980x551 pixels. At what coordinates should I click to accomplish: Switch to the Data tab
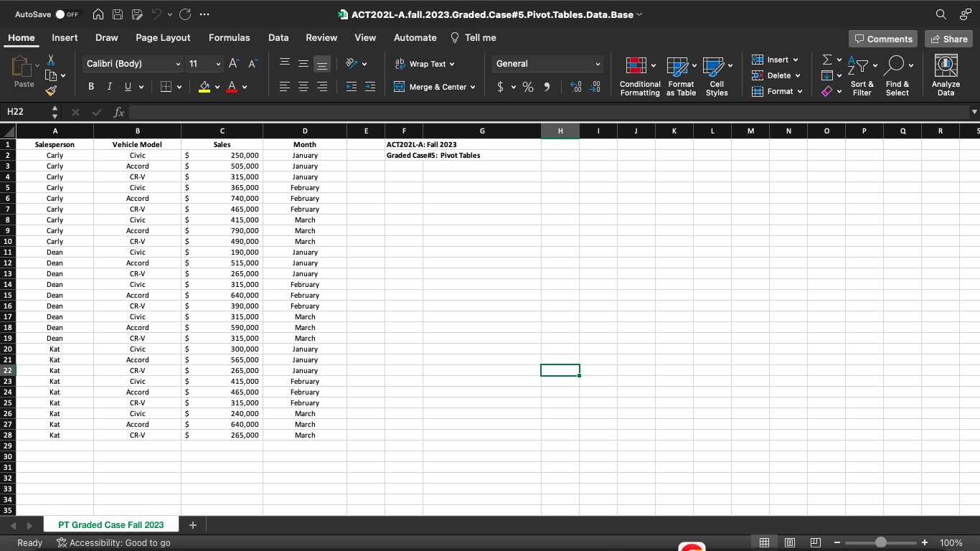point(278,38)
